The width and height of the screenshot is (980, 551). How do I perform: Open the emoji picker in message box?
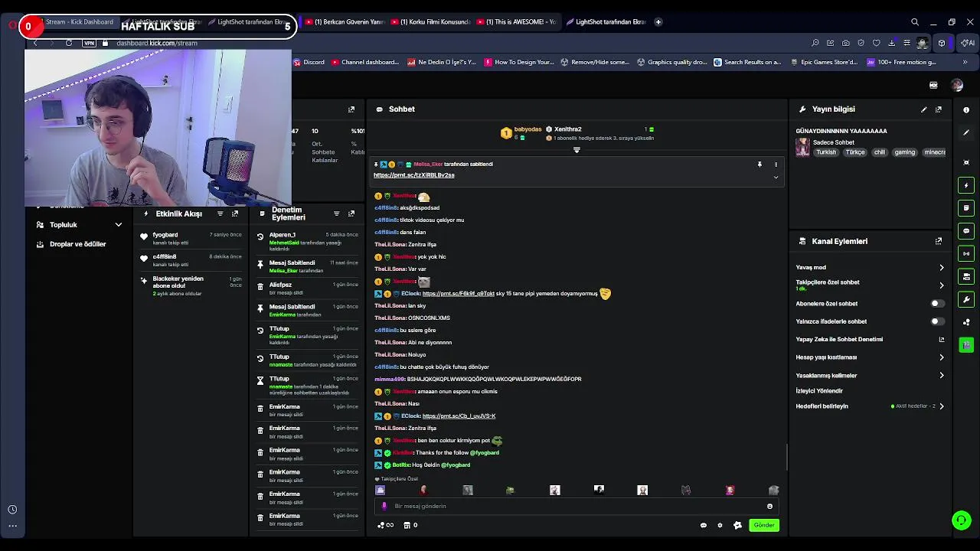[x=769, y=506]
